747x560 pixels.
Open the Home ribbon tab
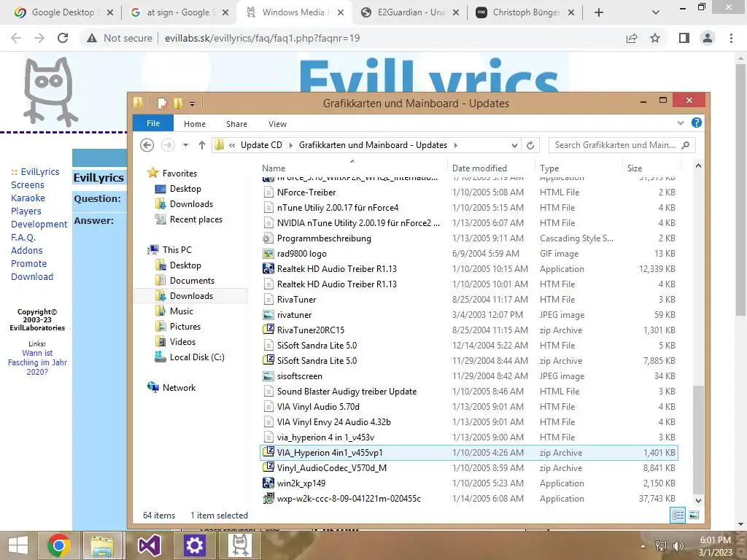click(x=195, y=124)
